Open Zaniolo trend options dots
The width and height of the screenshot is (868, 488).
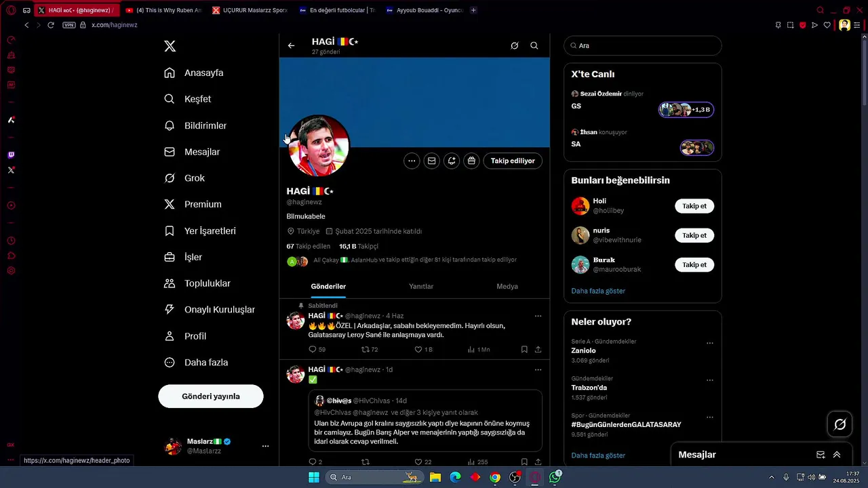tap(710, 343)
